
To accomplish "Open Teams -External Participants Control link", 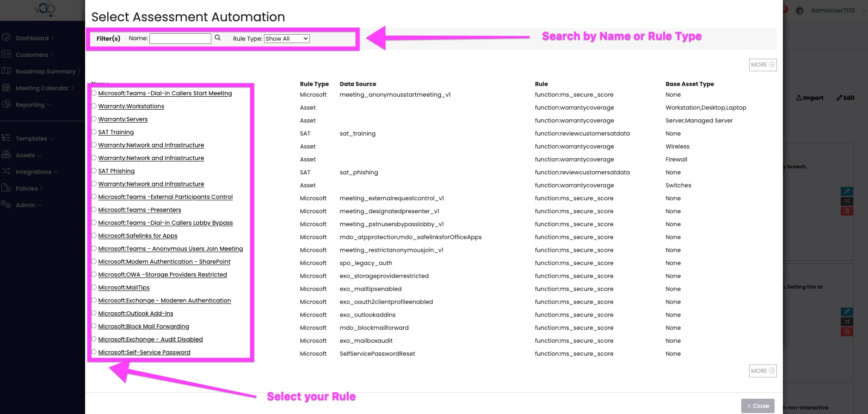I will [165, 197].
